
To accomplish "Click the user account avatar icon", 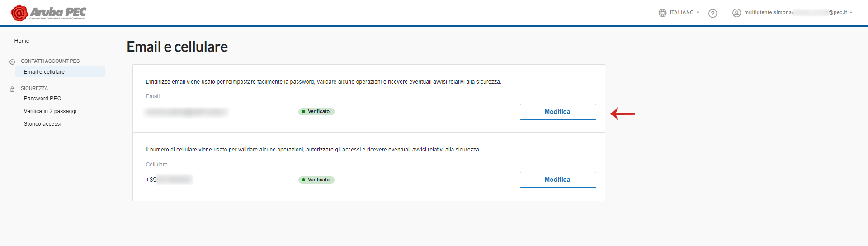I will point(736,13).
